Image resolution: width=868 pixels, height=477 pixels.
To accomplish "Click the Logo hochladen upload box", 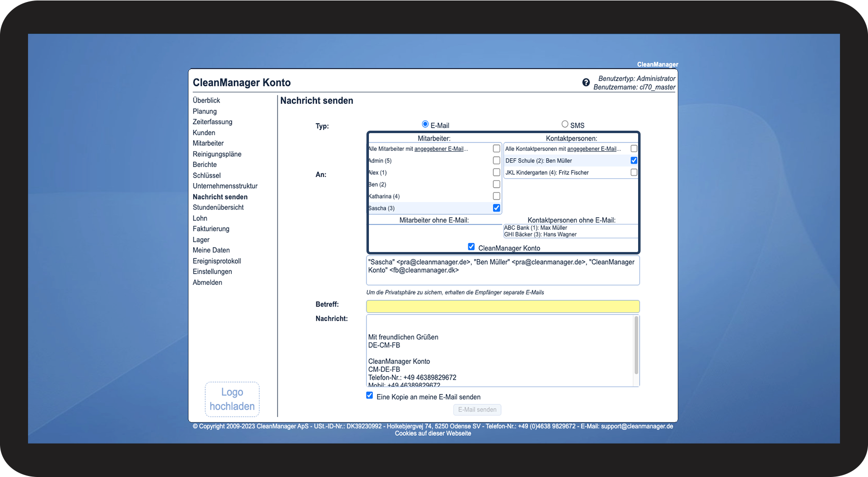I will click(x=232, y=399).
